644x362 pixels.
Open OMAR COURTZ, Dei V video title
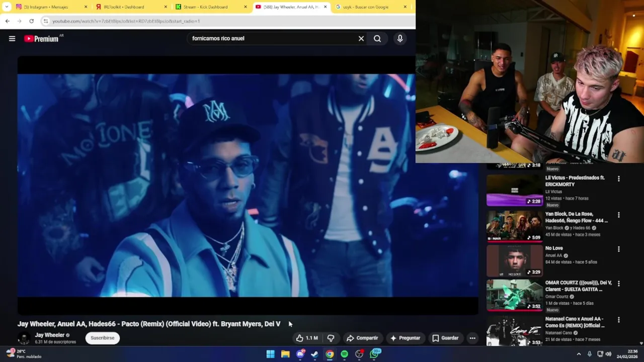579,286
